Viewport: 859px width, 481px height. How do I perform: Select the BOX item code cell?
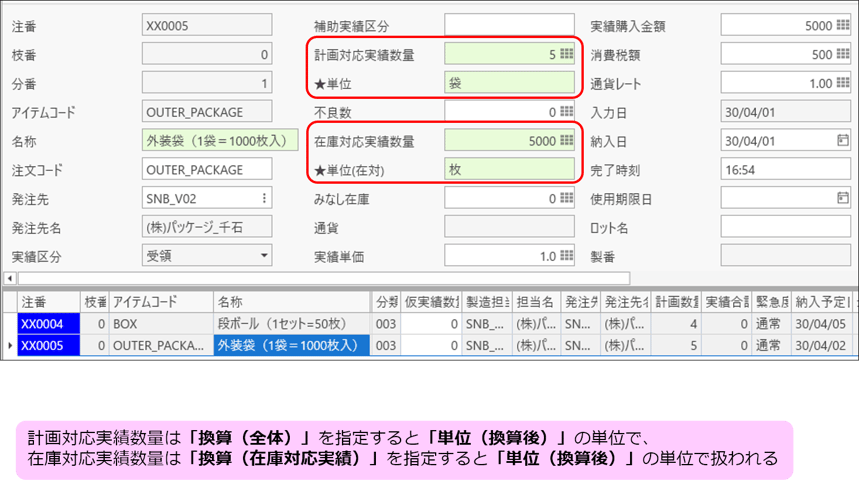[161, 324]
